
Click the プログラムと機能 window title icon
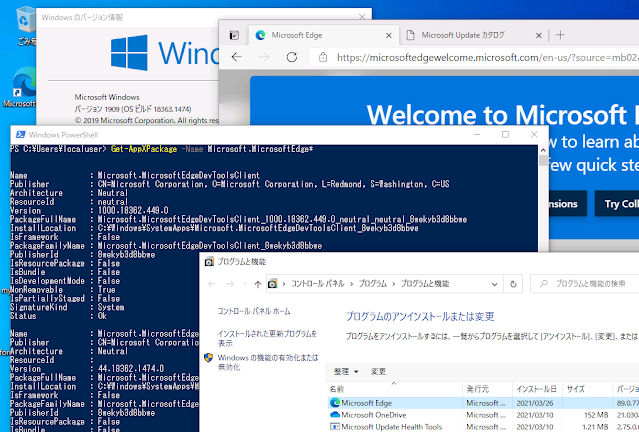209,262
